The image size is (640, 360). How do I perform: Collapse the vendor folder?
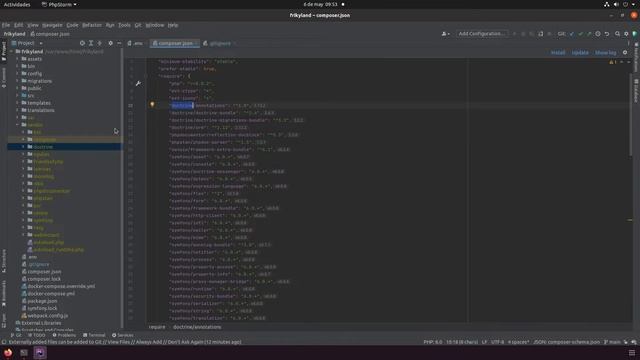click(x=18, y=125)
